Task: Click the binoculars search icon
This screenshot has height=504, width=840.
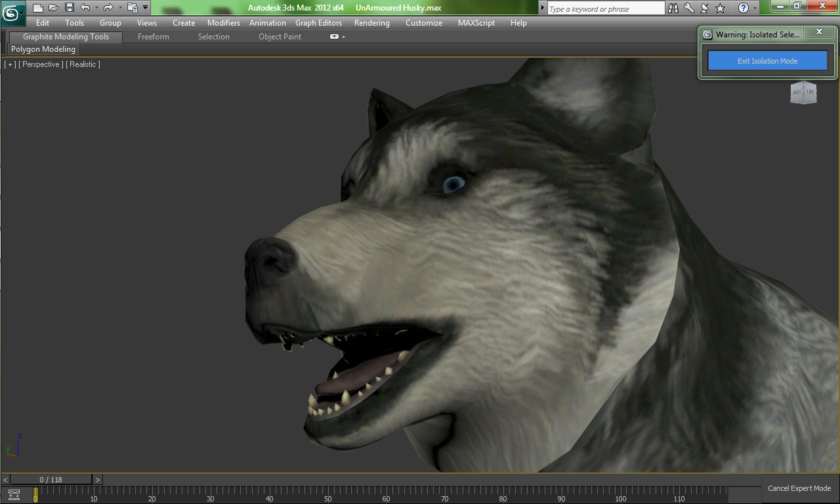Action: pyautogui.click(x=673, y=8)
